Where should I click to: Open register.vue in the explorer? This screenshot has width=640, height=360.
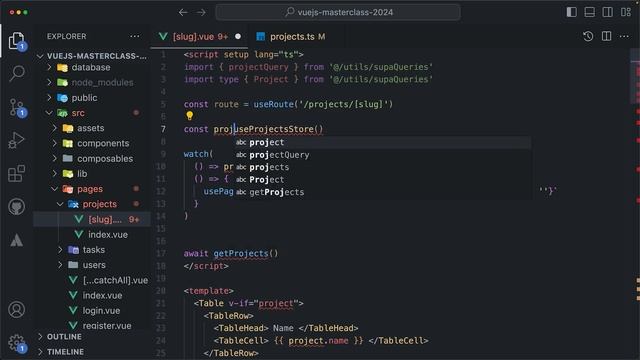(92, 325)
